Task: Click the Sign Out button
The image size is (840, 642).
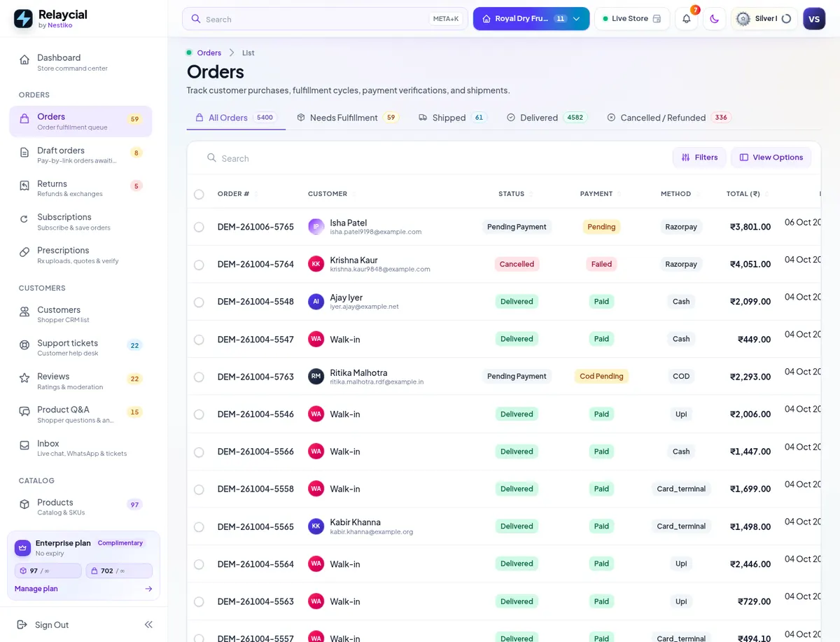Action: [x=43, y=624]
